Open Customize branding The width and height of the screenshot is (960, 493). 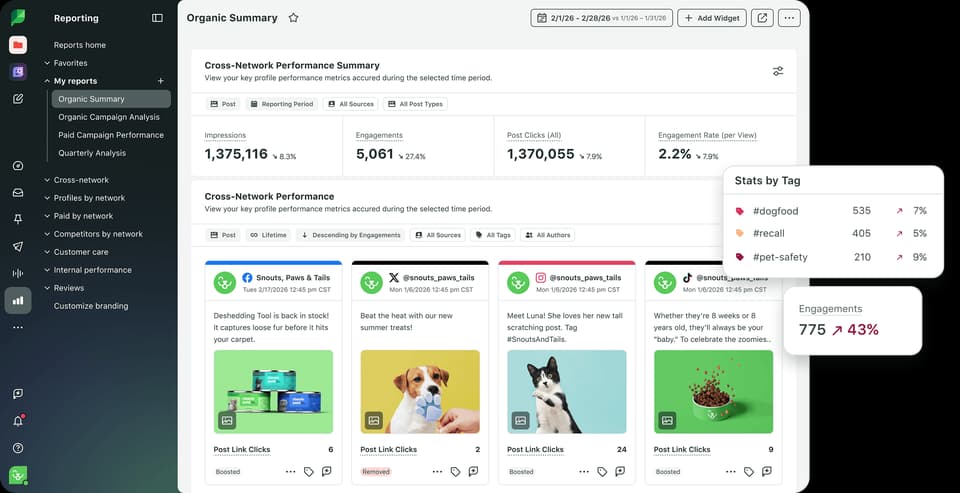[x=91, y=306]
